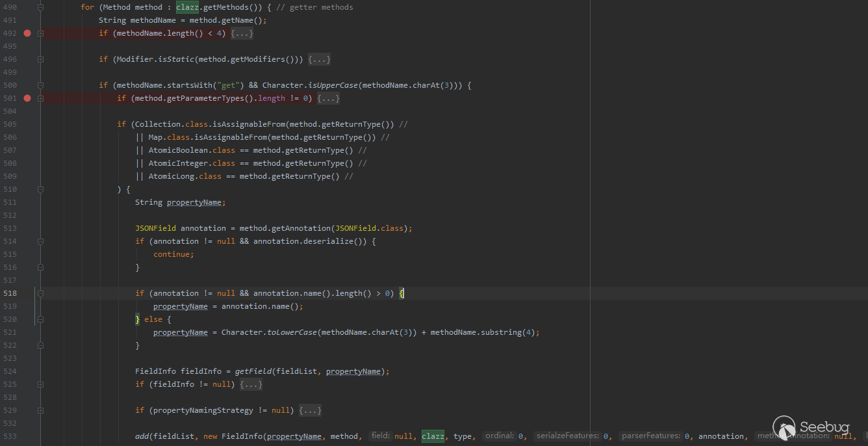Click gutter beside line 513 to add breakpoint

point(27,228)
